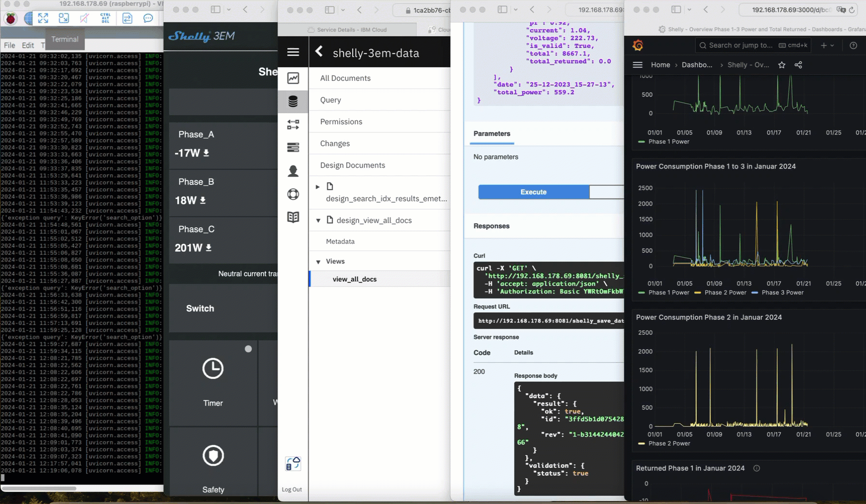Open Cloudant active tasks icon
The height and width of the screenshot is (504, 866).
(x=293, y=147)
